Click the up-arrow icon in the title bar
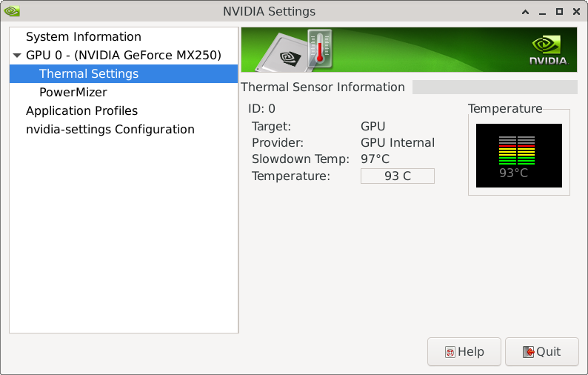588x375 pixels. pos(525,11)
